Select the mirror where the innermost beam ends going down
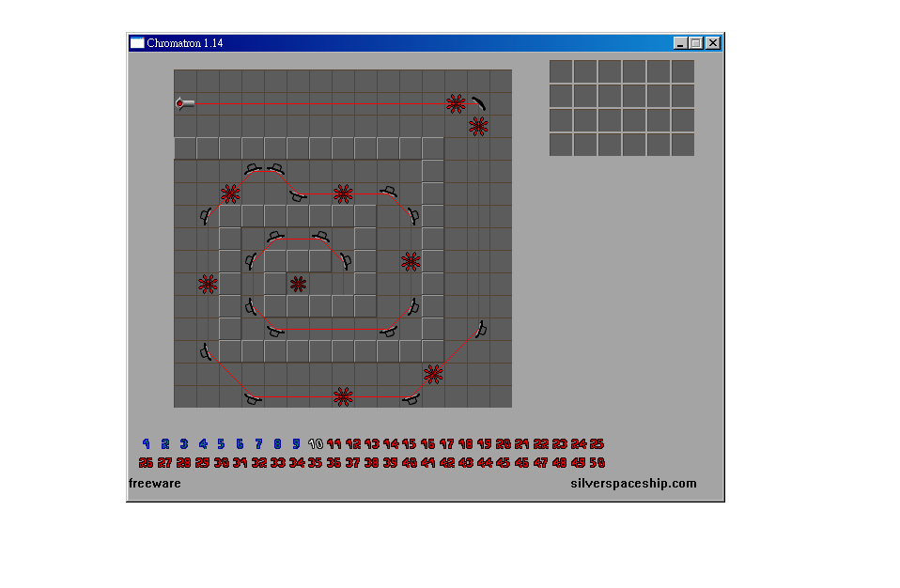This screenshot has width=900, height=588. click(x=346, y=261)
